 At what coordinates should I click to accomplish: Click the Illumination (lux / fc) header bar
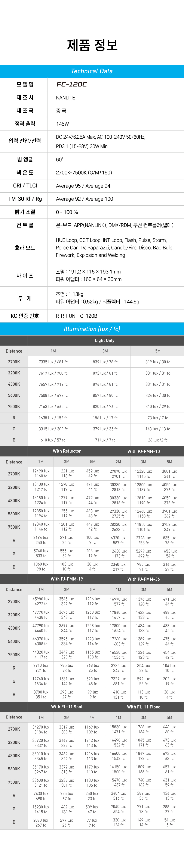92,329
